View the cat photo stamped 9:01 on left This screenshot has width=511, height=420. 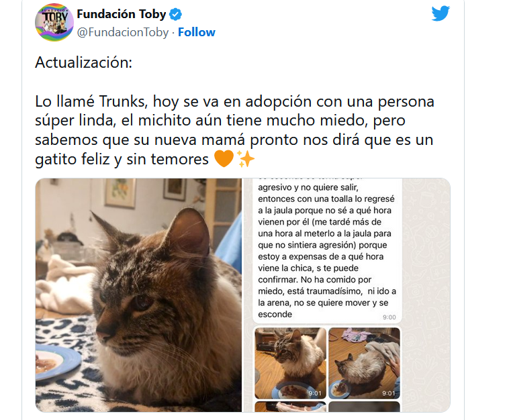(x=290, y=364)
